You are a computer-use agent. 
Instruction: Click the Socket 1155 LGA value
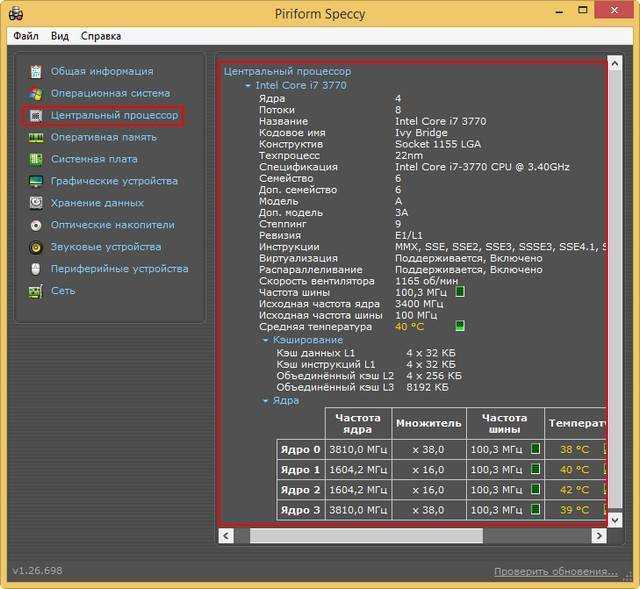pyautogui.click(x=438, y=144)
